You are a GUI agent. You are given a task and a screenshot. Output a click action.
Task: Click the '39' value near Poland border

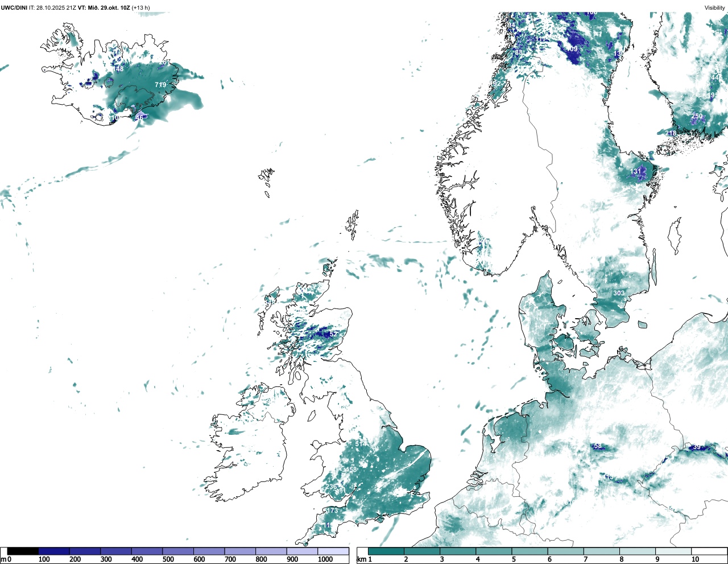(x=697, y=447)
